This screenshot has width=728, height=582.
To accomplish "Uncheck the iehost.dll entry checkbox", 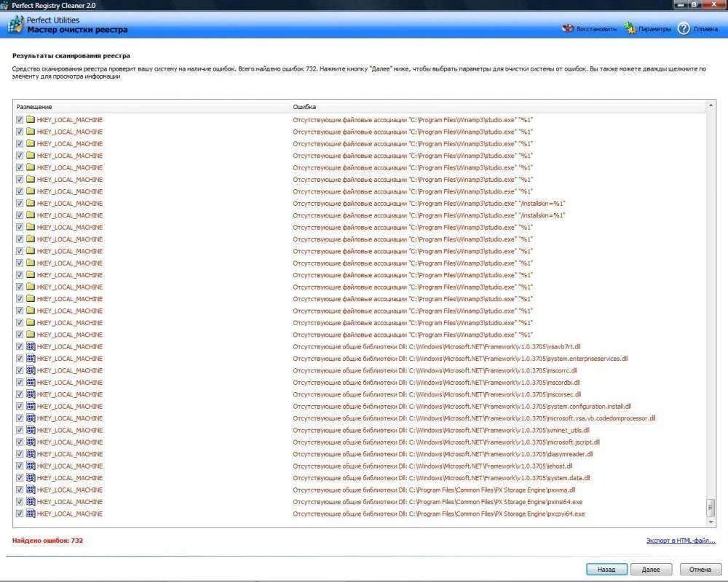I will (20, 466).
